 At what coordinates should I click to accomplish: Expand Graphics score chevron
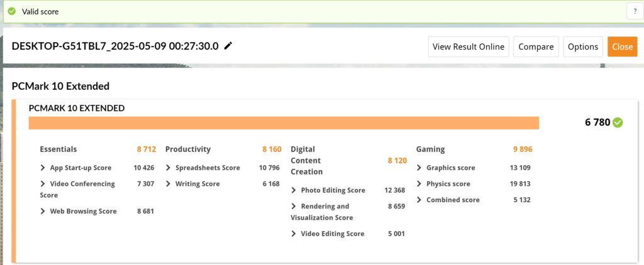click(x=419, y=168)
